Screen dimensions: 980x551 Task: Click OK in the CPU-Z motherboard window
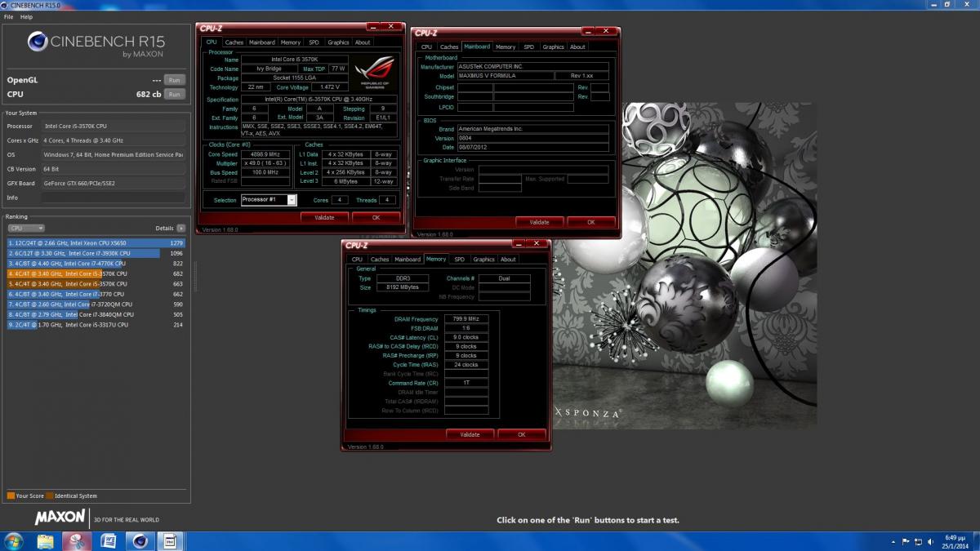pyautogui.click(x=590, y=222)
